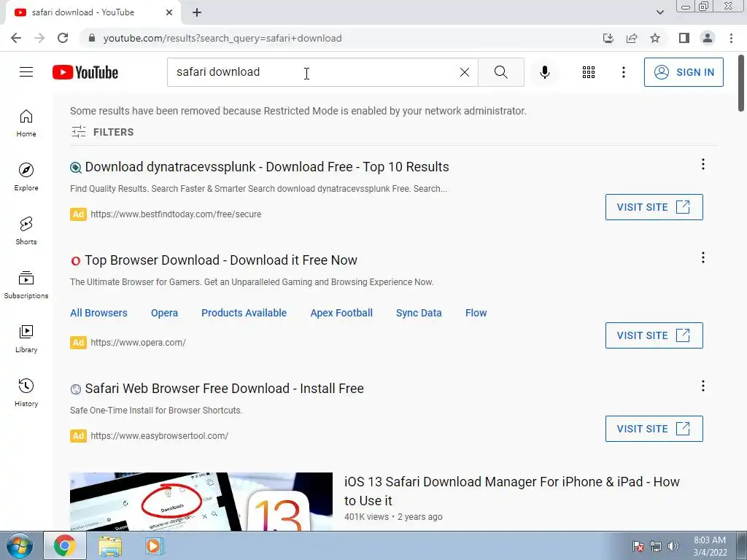Viewport: 747px width, 560px height.
Task: Expand Chrome tab search chevron
Action: click(659, 12)
